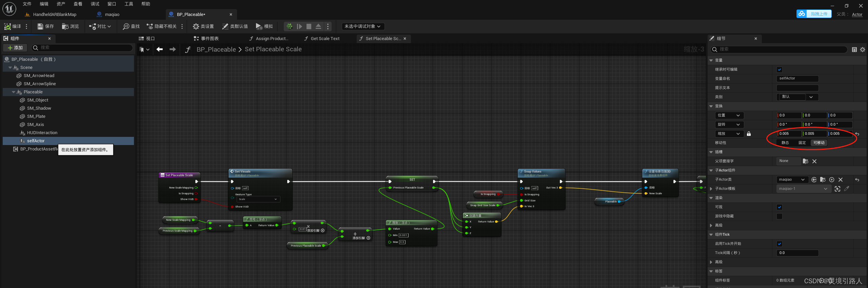868x288 pixels.
Task: Open the 文件 menu
Action: 27,4
